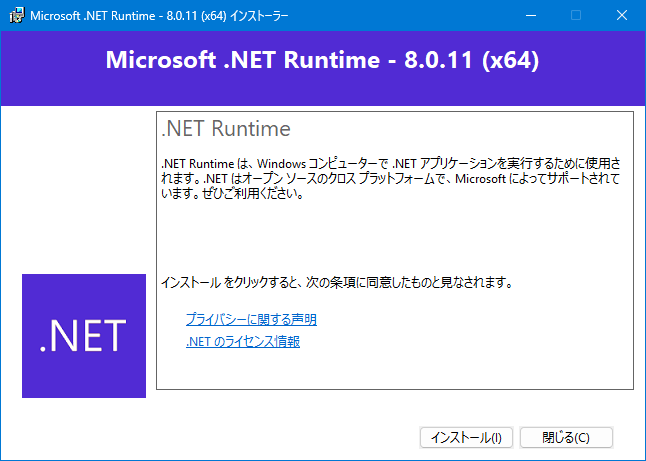Screen dimensions: 646x461
Task: Minimize the installer window
Action: (531, 16)
